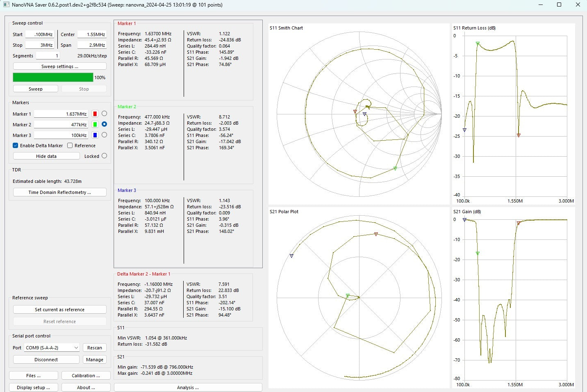
Task: Click the red Marker 1 color swatch
Action: (x=95, y=114)
